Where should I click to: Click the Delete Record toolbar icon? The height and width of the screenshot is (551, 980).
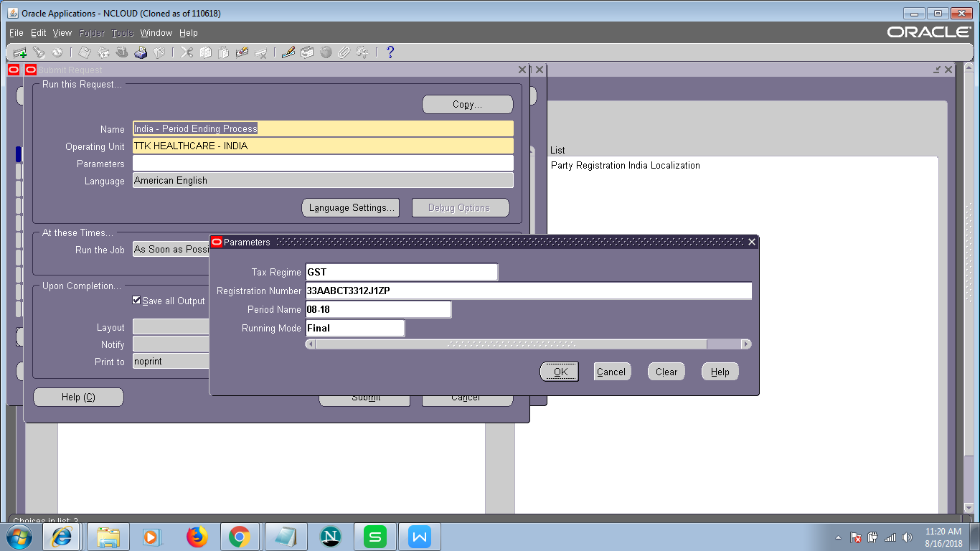(260, 52)
